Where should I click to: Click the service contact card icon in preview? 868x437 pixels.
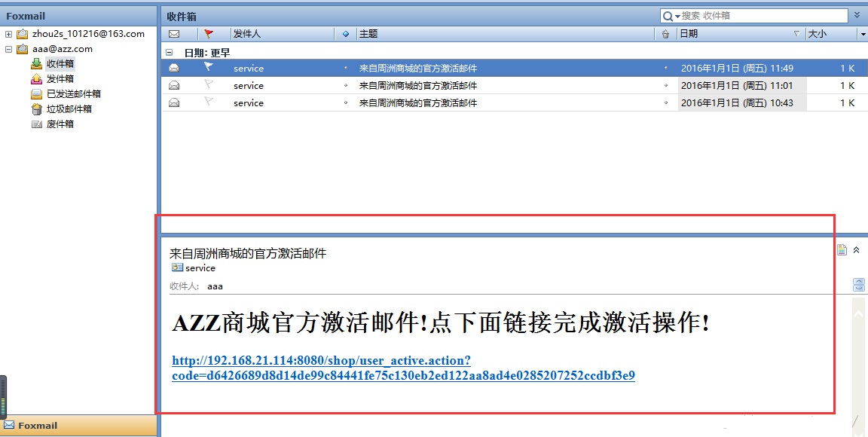pyautogui.click(x=177, y=267)
